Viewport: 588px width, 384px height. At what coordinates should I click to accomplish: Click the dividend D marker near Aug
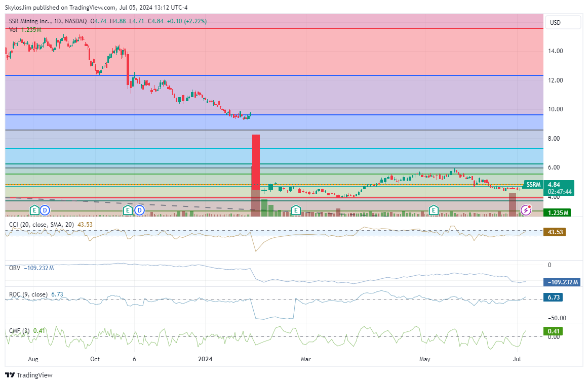click(45, 210)
